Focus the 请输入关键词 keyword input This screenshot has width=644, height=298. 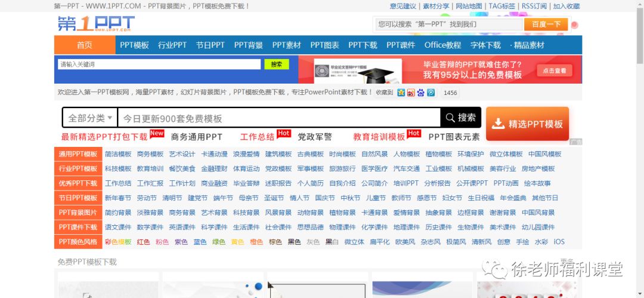[159, 64]
